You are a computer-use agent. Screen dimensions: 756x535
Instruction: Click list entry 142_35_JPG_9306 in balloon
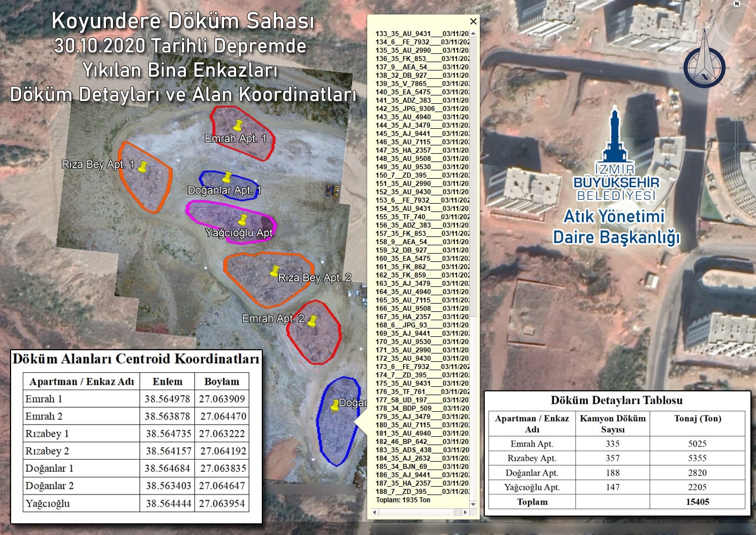pos(422,109)
